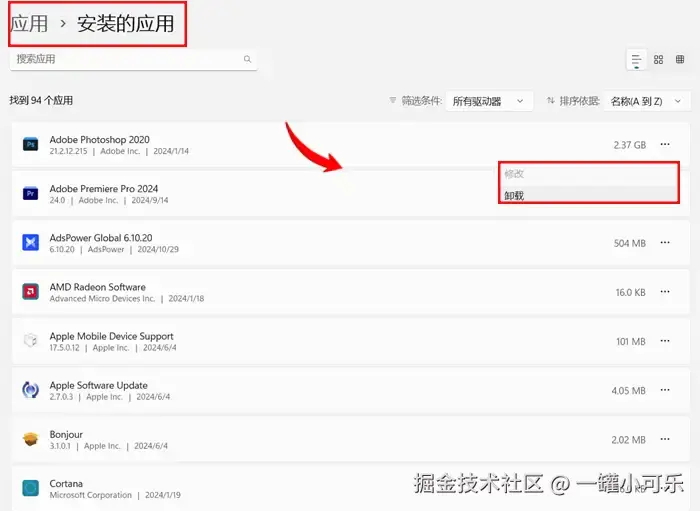Select the Apple Mobile Device Support name
The width and height of the screenshot is (700, 511).
click(112, 336)
